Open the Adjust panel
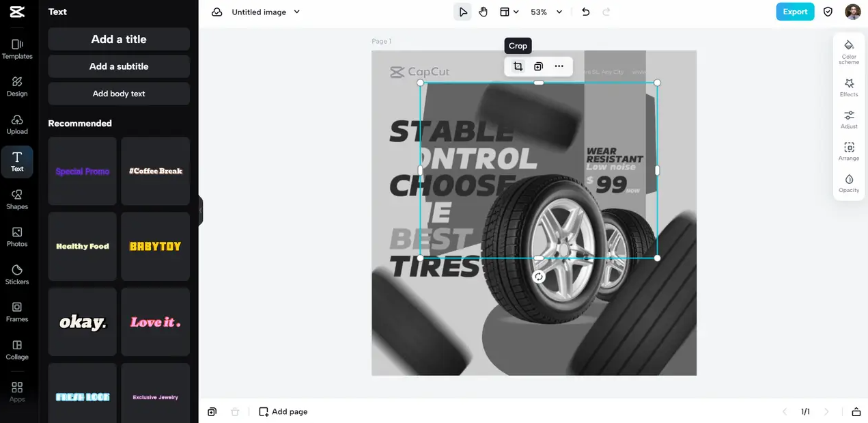Screen dimensions: 868x423 tap(849, 119)
